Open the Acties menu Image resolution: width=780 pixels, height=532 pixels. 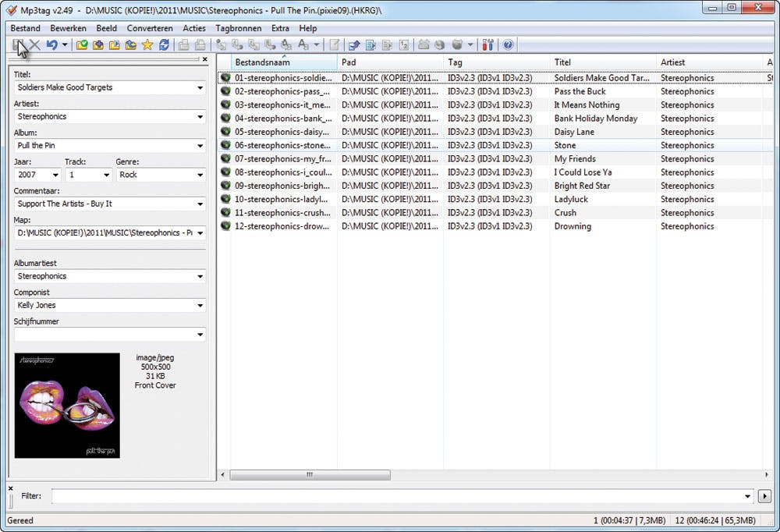[x=194, y=28]
